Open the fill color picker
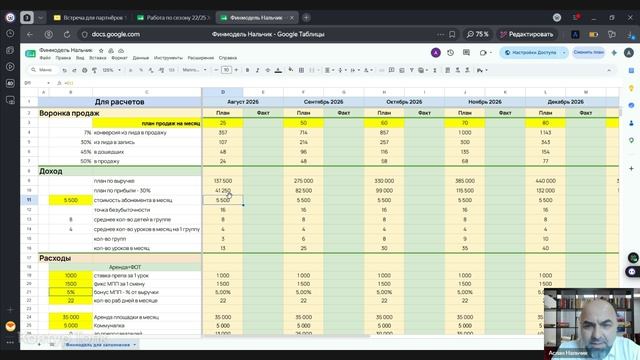The image size is (640, 360). point(291,70)
